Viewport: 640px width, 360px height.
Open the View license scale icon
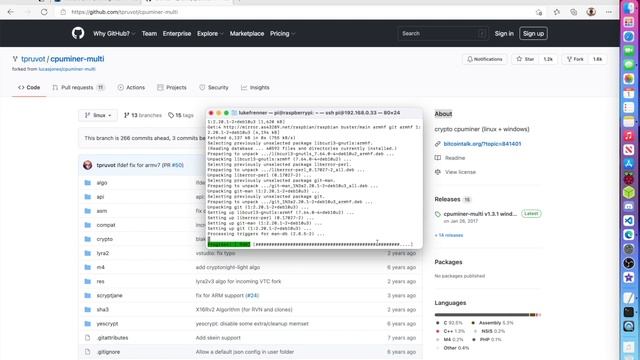pos(438,172)
